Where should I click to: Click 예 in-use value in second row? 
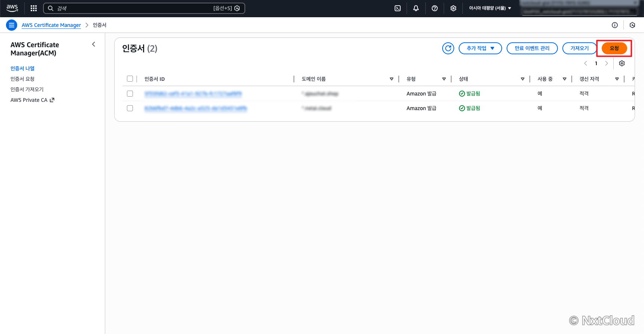click(540, 108)
